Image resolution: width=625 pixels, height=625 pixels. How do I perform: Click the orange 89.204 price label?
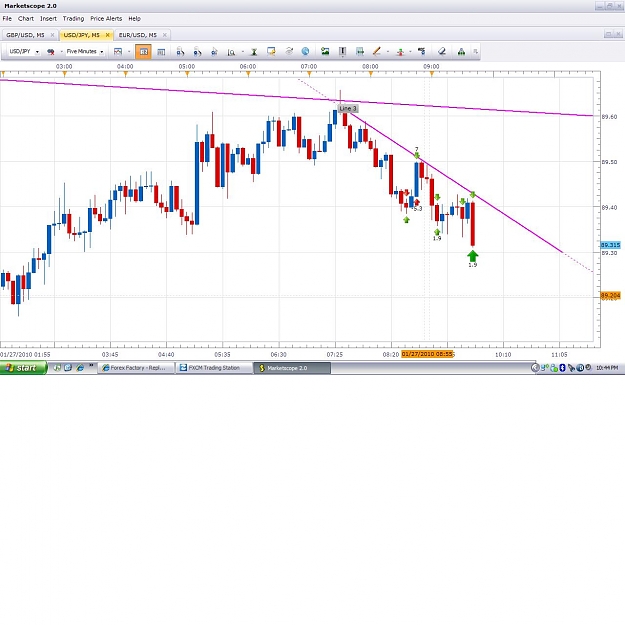(x=610, y=296)
